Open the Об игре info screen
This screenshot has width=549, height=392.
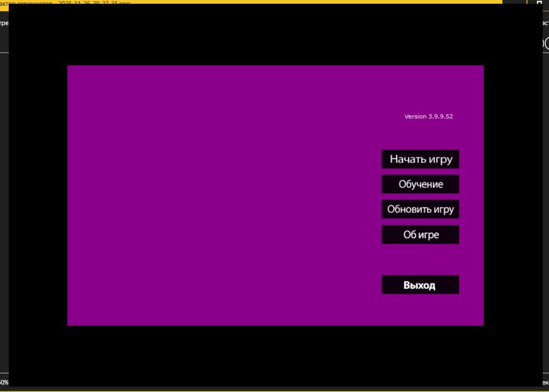[421, 234]
